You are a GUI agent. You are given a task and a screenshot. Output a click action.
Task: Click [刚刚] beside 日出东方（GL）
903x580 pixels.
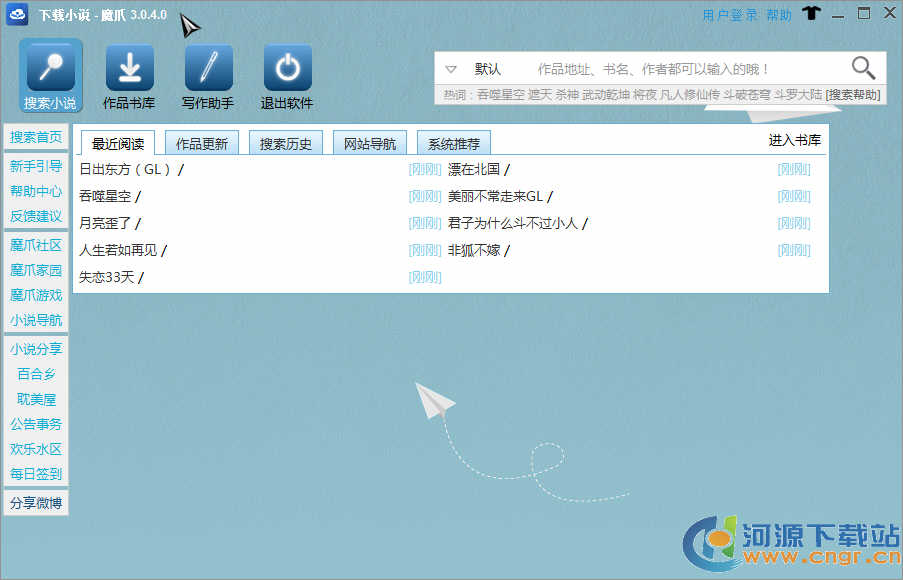point(425,169)
